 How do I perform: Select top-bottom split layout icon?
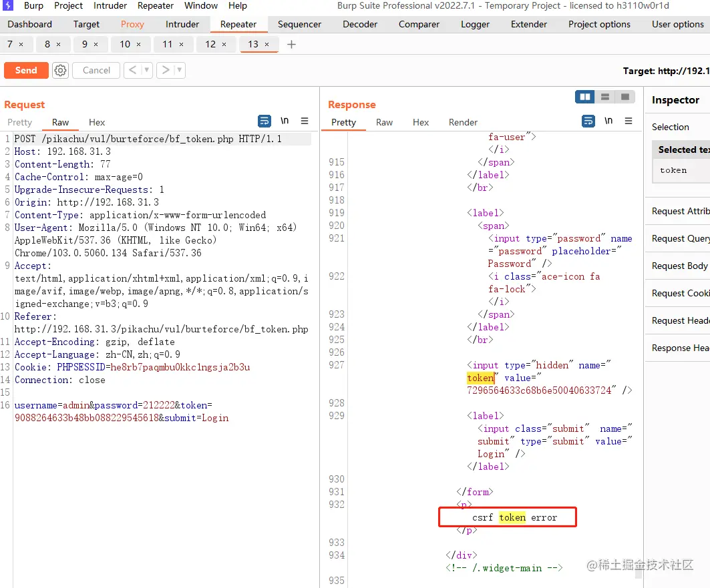tap(605, 97)
